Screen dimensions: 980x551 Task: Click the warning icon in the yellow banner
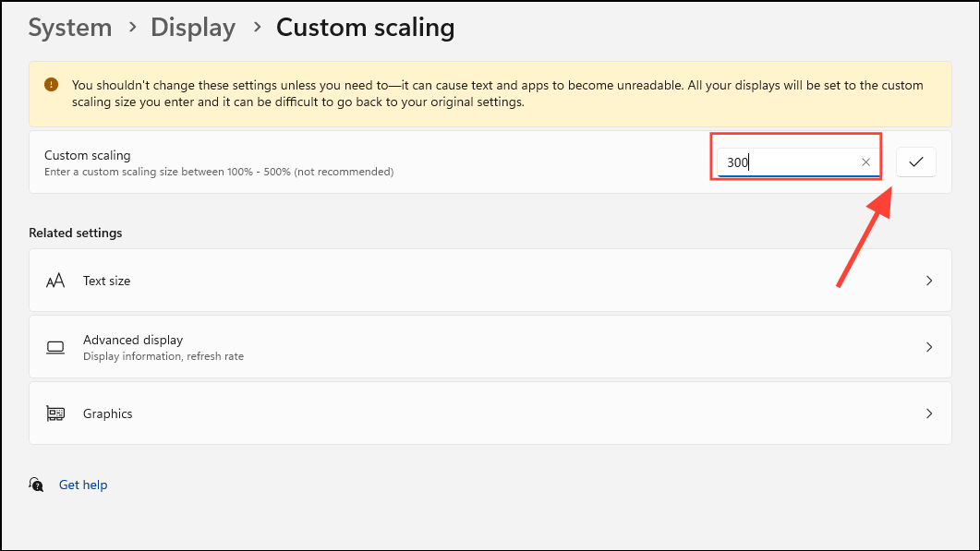(51, 83)
